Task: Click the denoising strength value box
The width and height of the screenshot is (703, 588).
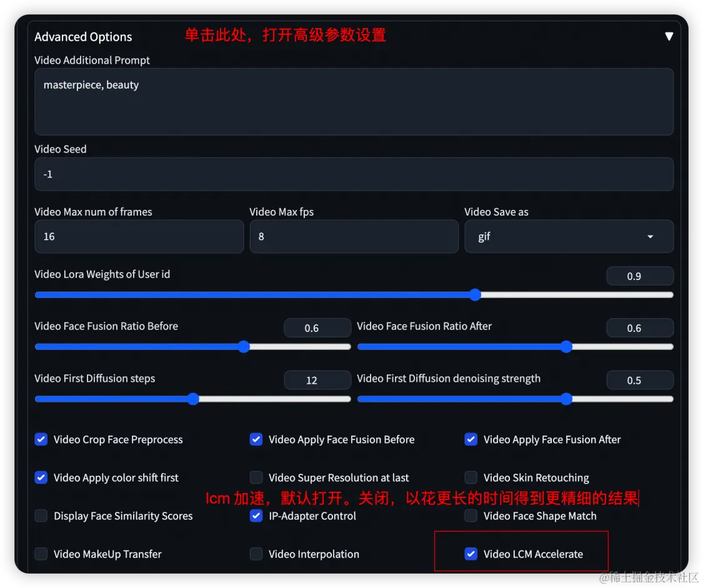Action: click(x=639, y=380)
